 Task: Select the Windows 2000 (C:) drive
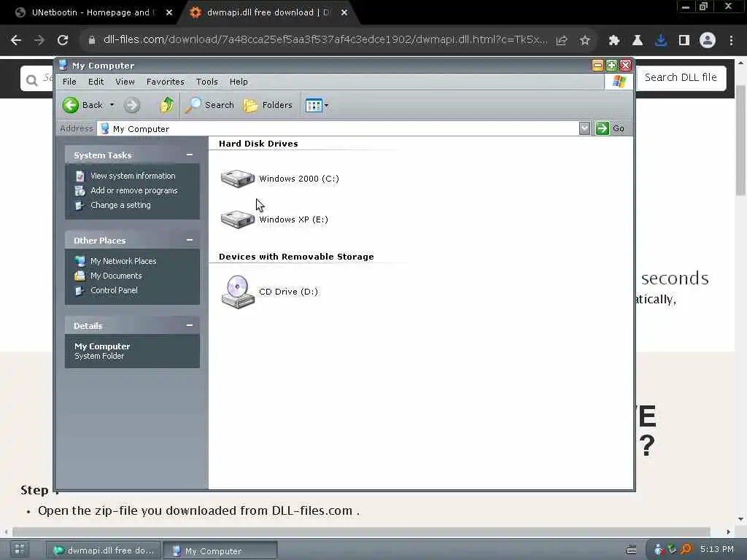click(x=279, y=179)
